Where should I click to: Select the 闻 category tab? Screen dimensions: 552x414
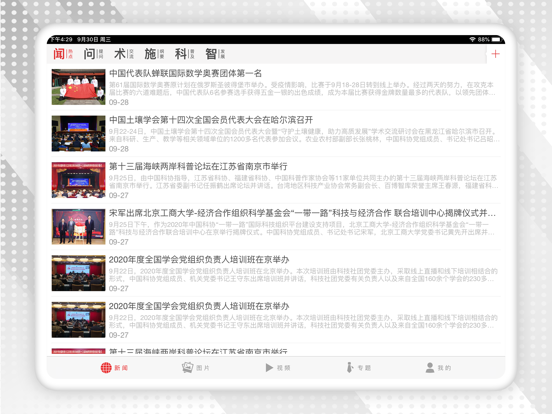pyautogui.click(x=63, y=54)
